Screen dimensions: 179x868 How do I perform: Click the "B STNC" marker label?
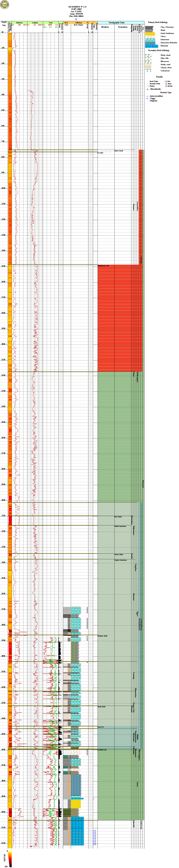(101, 153)
